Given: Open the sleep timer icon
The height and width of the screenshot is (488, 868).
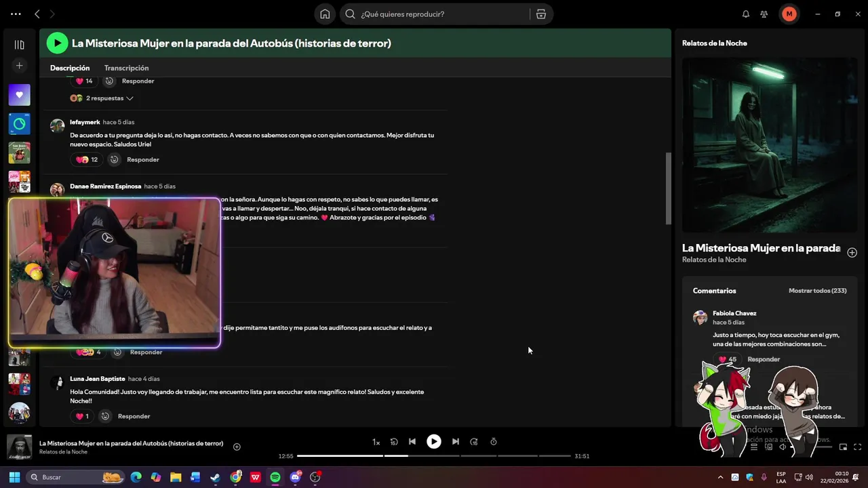Looking at the screenshot, I should click(x=493, y=442).
